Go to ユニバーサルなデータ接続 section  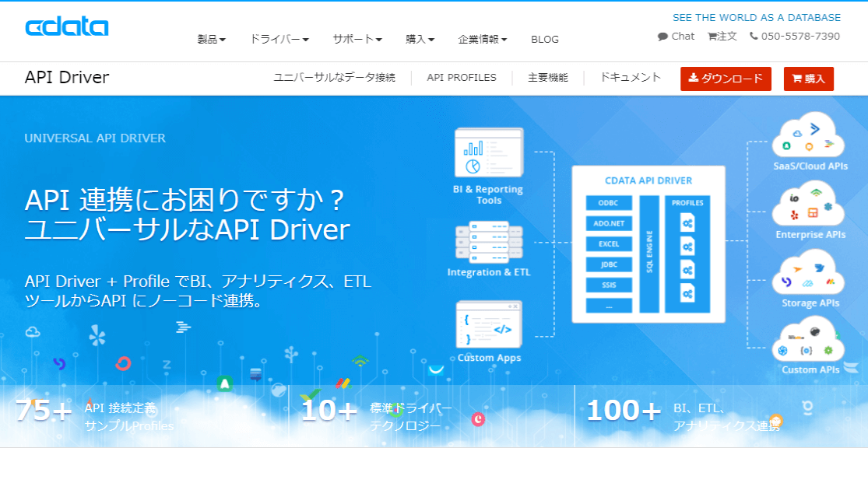point(335,78)
